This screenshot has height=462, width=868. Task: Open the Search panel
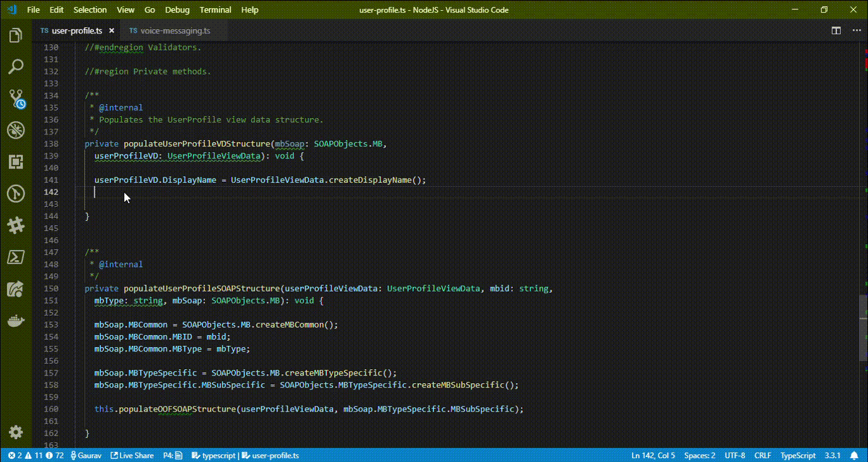pos(16,67)
